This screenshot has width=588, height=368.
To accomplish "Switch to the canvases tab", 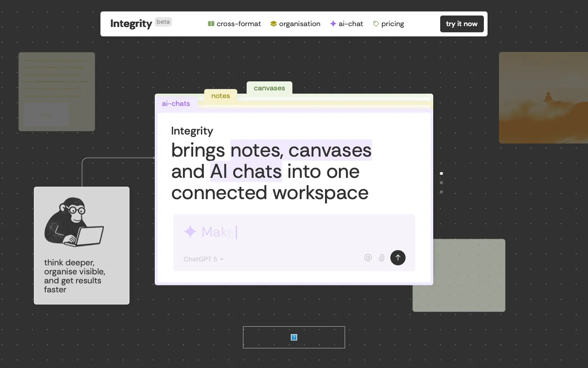I will point(269,88).
